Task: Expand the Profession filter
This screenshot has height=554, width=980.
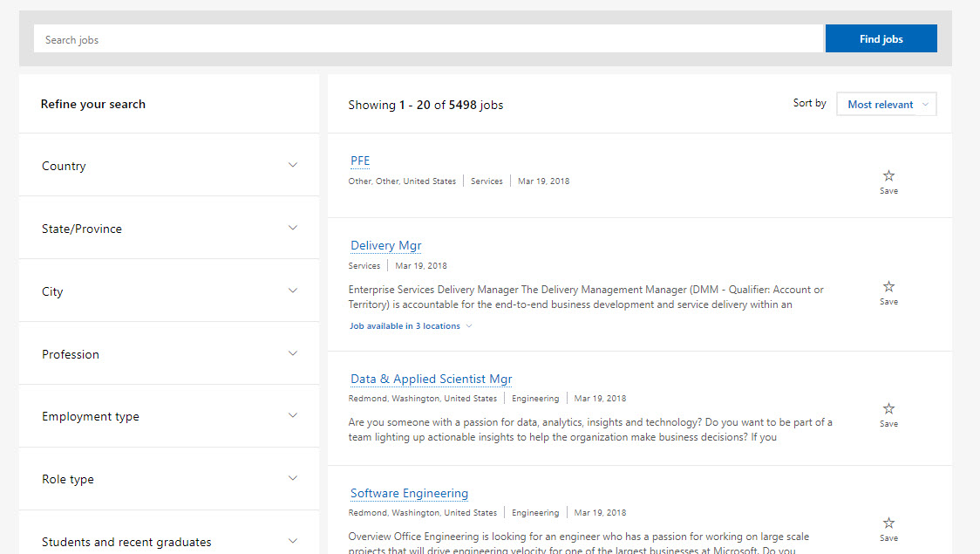Action: [169, 354]
